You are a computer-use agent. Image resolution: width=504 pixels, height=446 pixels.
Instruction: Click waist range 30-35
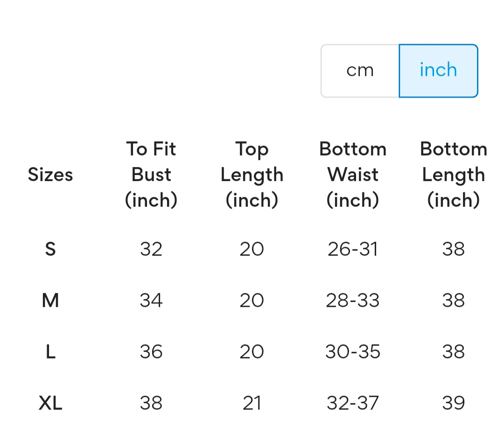tap(353, 352)
